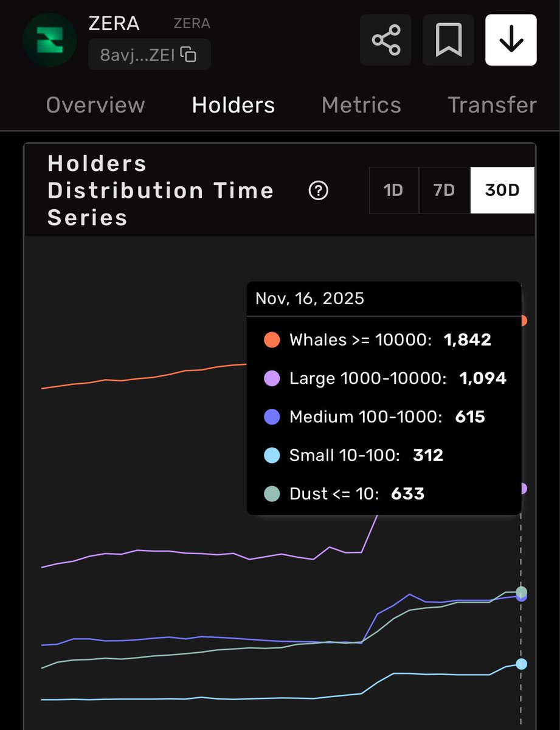The height and width of the screenshot is (730, 560).
Task: Go to the Transfer tab
Action: point(491,105)
